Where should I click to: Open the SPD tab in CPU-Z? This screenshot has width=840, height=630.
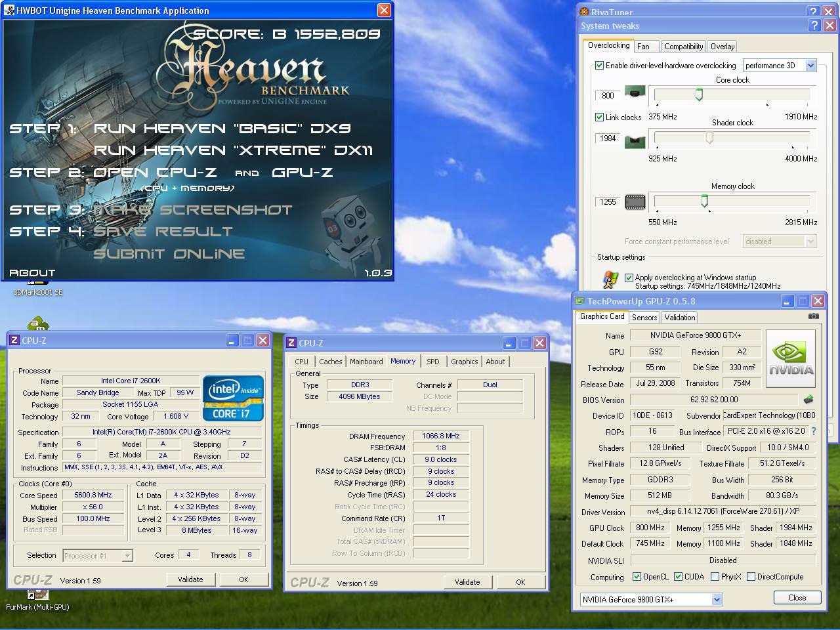point(433,362)
